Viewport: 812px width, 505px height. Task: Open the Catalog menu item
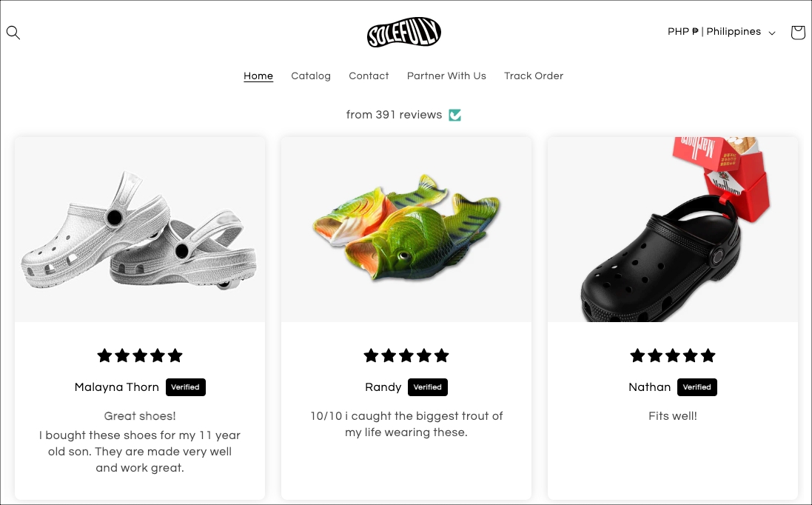click(x=311, y=76)
